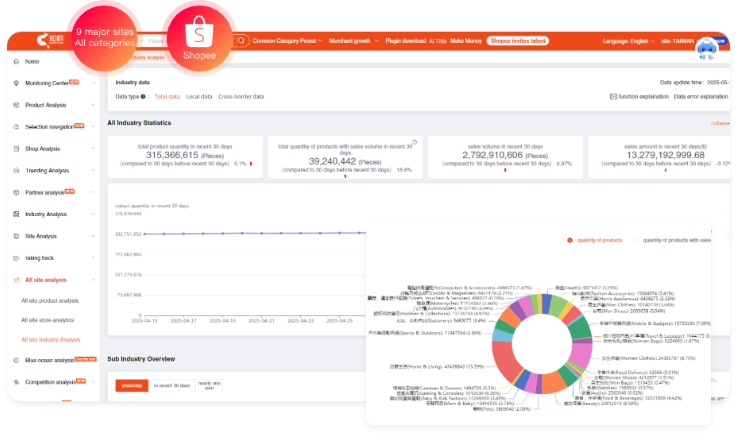Select the Cross-border data option
Screen dimensions: 737x437
(241, 97)
